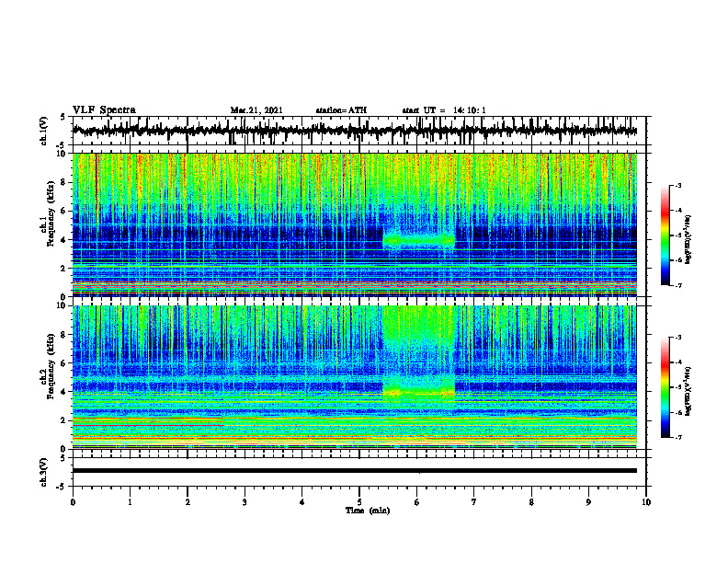This screenshot has width=728, height=563.
Task: Click the 4 kHz burst in ch.1 spectrogram
Action: click(419, 241)
